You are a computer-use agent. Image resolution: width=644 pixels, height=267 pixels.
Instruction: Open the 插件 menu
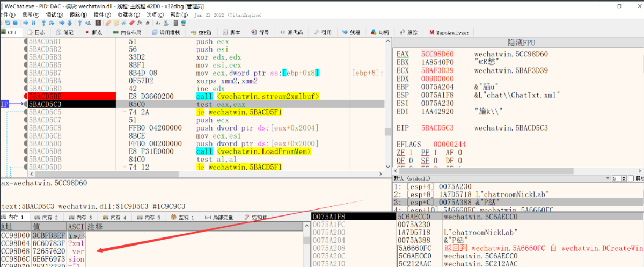point(101,15)
